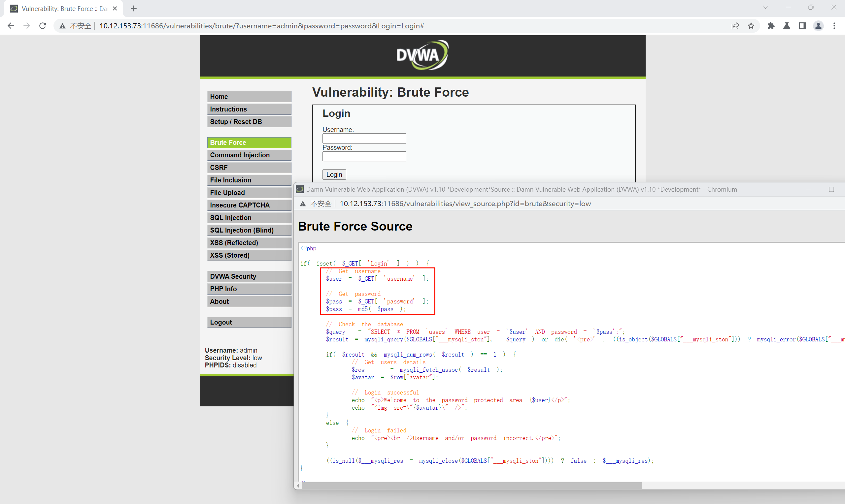Close the Brute Force browser tab
Screen dimensions: 845x504
pyautogui.click(x=115, y=9)
